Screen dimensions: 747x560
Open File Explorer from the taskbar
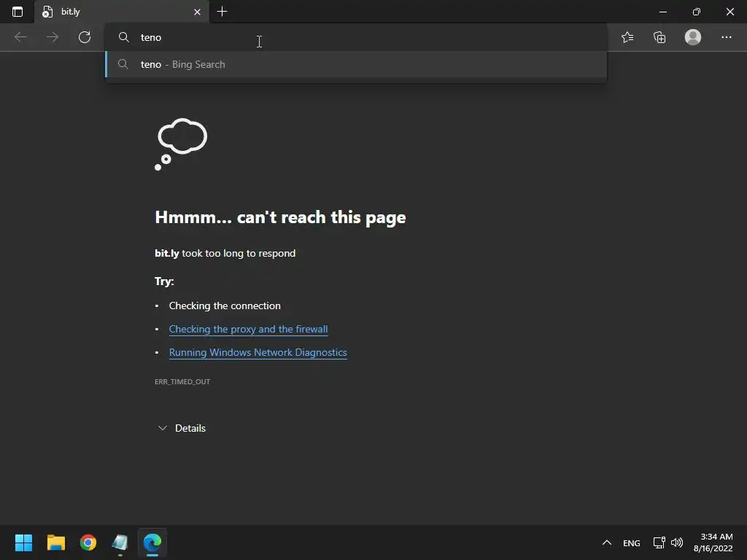[x=55, y=542]
